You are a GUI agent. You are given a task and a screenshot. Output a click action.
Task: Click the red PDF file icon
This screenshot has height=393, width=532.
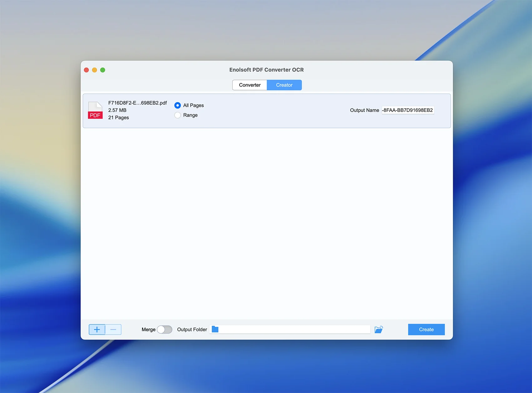(x=95, y=110)
